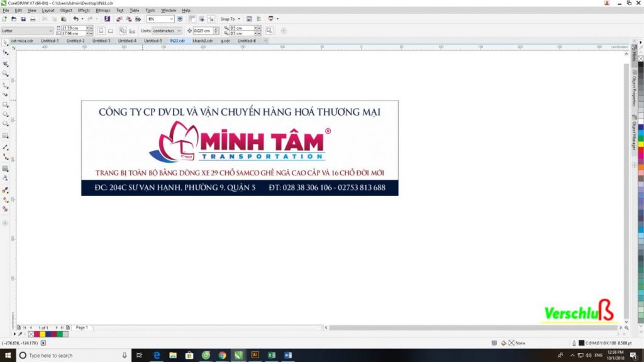Select the Pick tool in toolbox

(5, 43)
